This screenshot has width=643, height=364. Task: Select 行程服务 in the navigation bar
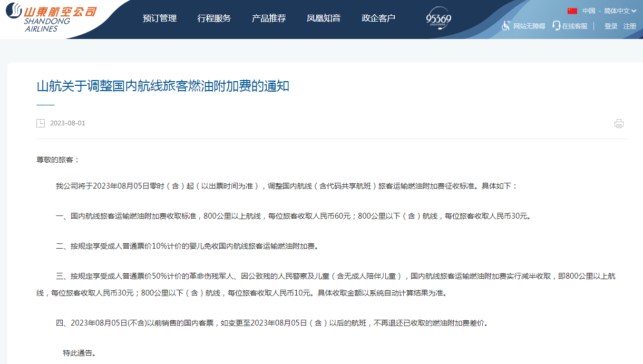[x=214, y=18]
